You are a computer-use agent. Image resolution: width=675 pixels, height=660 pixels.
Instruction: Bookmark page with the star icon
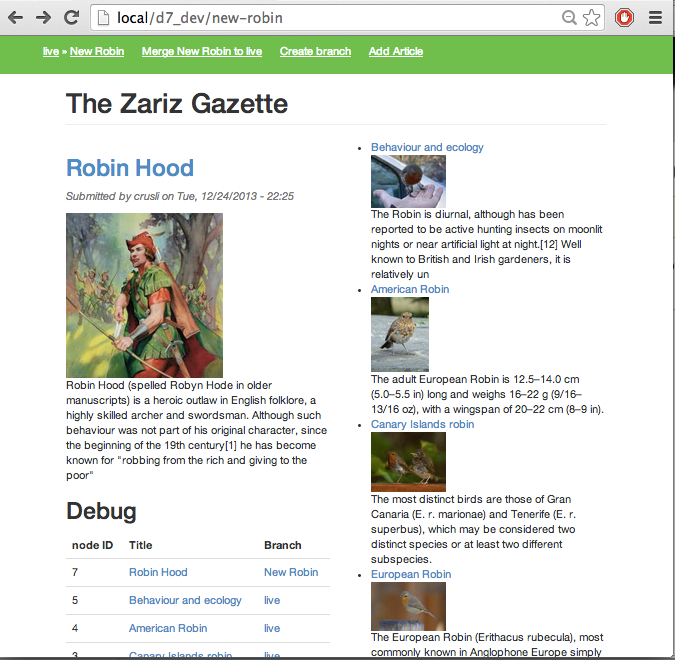click(x=591, y=18)
